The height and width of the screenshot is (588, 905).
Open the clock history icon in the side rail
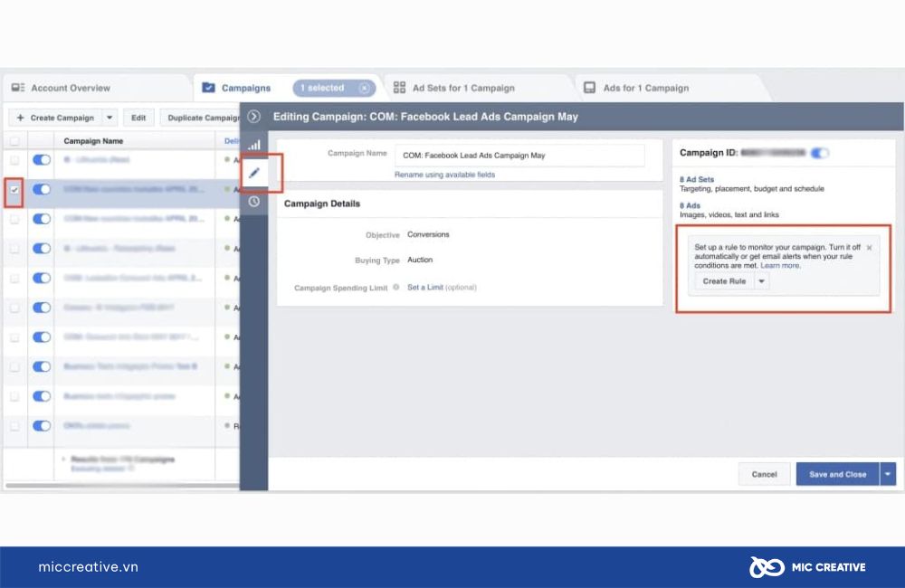[x=254, y=202]
